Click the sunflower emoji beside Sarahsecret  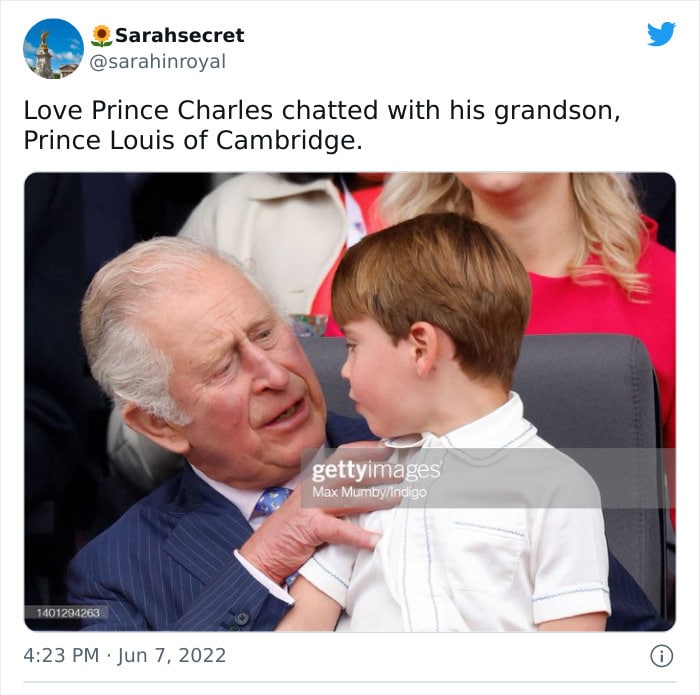(101, 36)
